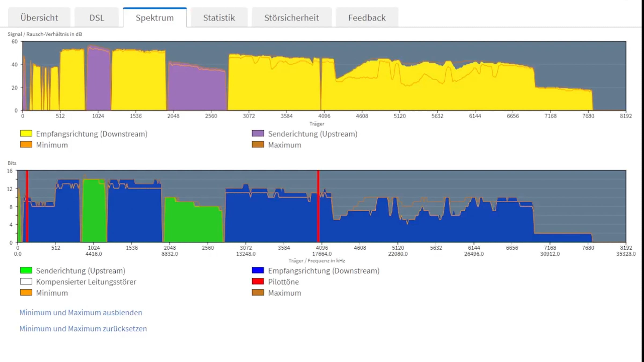
Task: Click yellow Downstream swatch in SNR legend
Action: tap(26, 134)
